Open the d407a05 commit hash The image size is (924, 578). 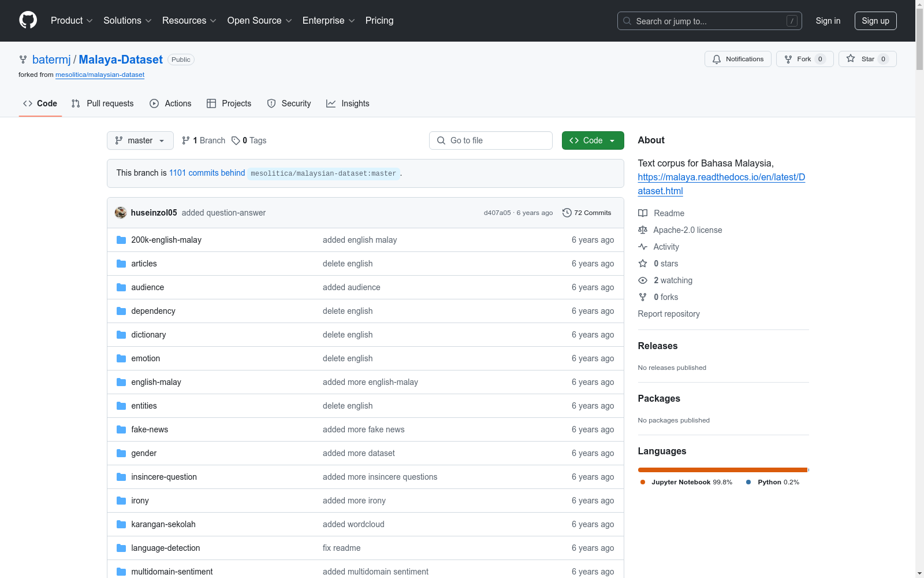pos(497,213)
